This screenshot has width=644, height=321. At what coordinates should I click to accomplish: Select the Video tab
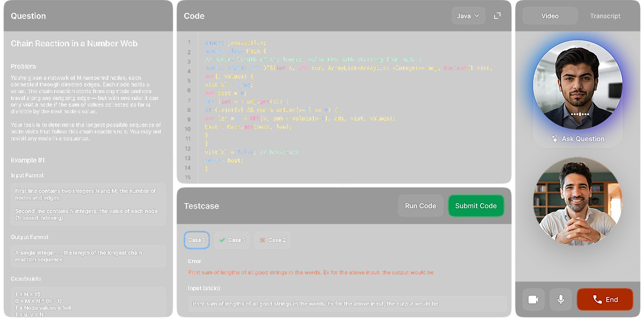click(x=550, y=16)
